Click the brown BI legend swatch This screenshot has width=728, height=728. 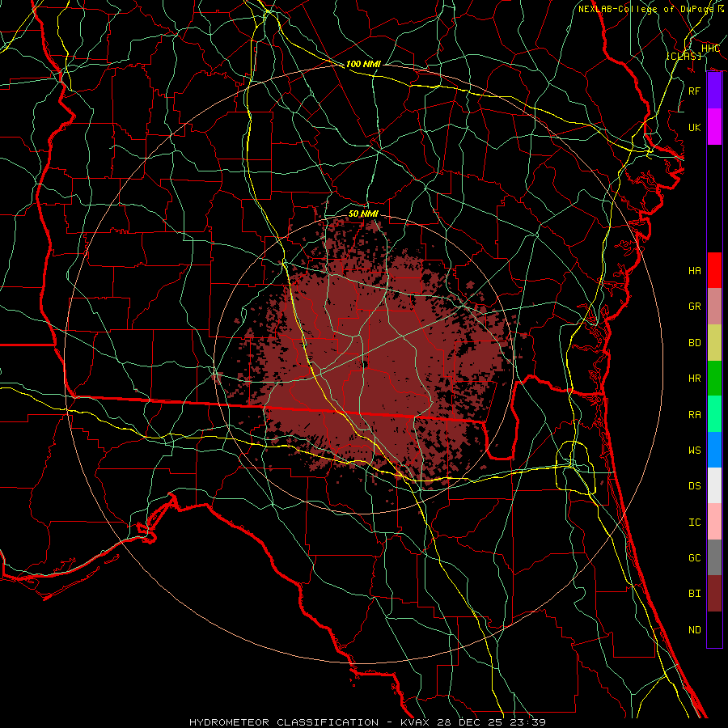coord(714,594)
